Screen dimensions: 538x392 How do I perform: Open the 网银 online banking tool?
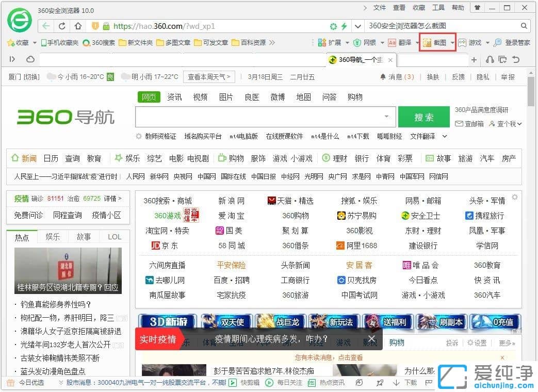click(365, 42)
